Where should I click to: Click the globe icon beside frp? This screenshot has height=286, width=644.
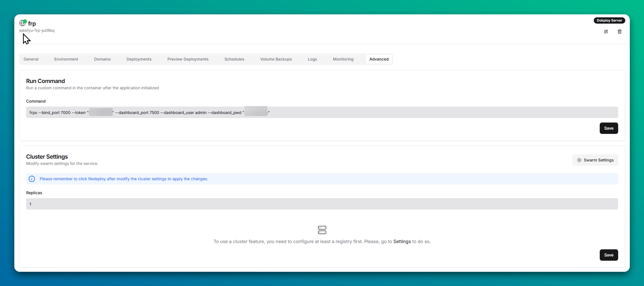[x=22, y=23]
